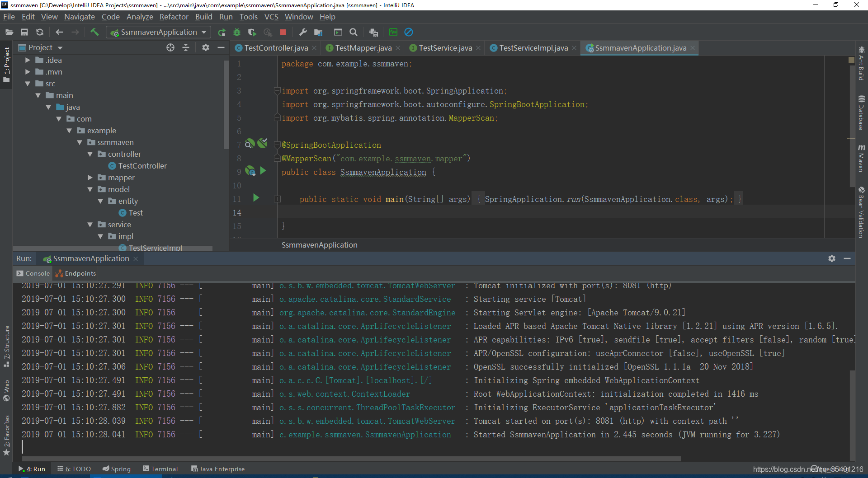868x478 pixels.
Task: Click the green monitor toolbar icon
Action: coord(393,32)
